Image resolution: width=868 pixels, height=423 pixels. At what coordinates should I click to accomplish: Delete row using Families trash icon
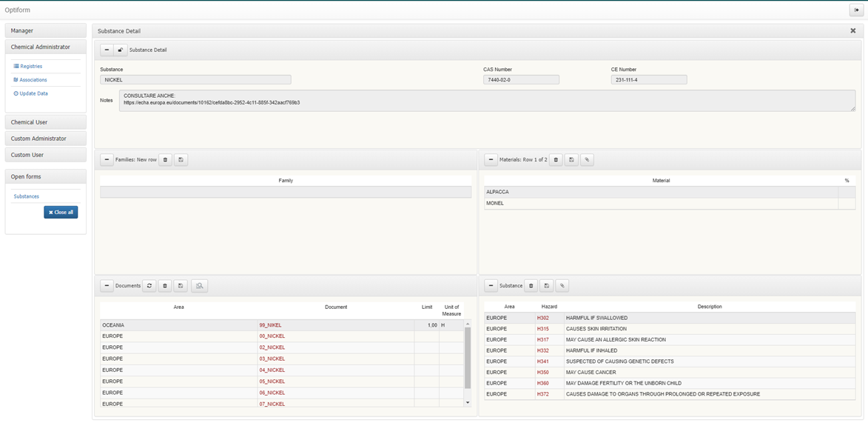[x=166, y=160]
